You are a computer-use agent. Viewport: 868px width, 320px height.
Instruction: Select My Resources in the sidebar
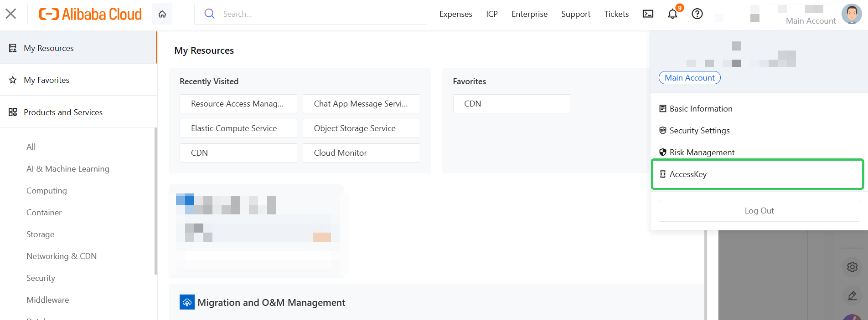(x=78, y=48)
